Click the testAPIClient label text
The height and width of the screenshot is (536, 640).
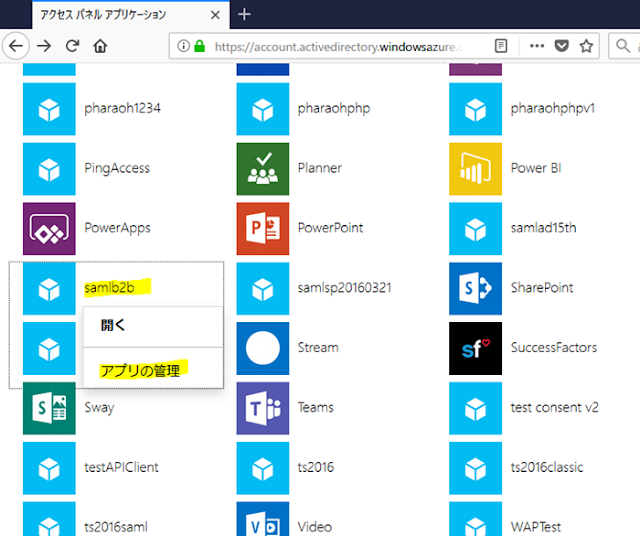pyautogui.click(x=121, y=467)
